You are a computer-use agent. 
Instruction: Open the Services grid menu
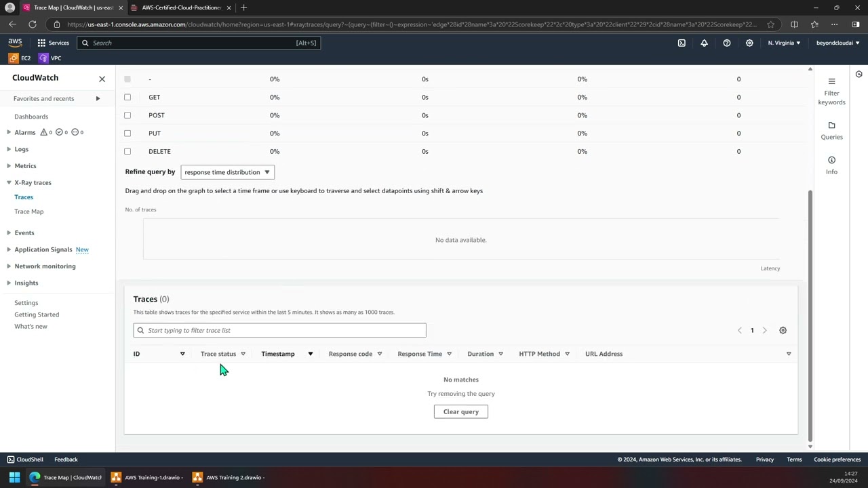(53, 43)
